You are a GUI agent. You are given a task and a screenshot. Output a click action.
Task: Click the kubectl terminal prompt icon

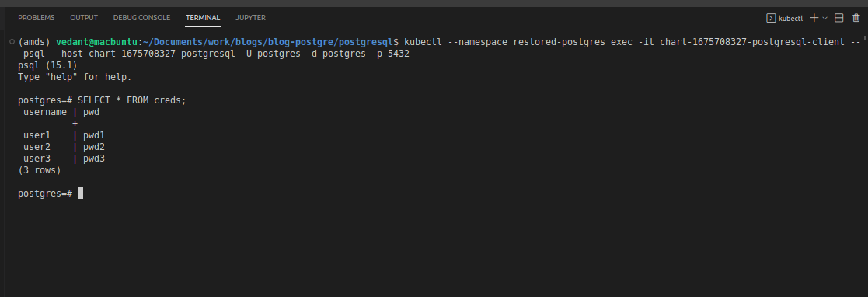(x=771, y=19)
